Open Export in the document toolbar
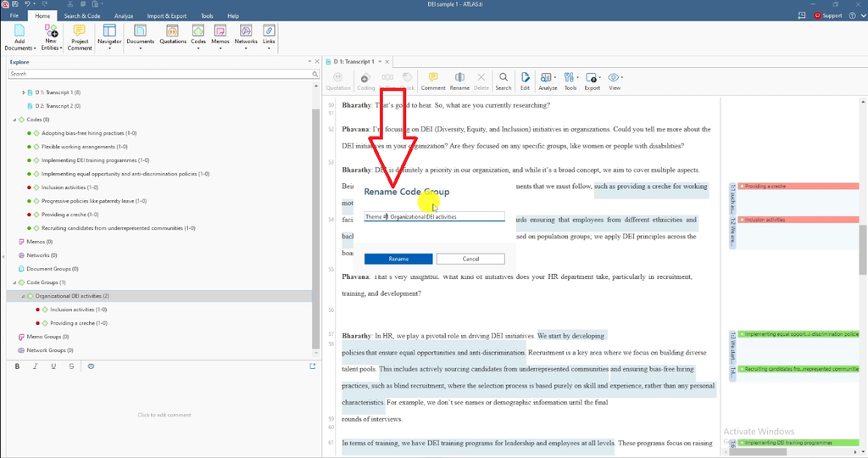868x458 pixels. click(x=592, y=81)
